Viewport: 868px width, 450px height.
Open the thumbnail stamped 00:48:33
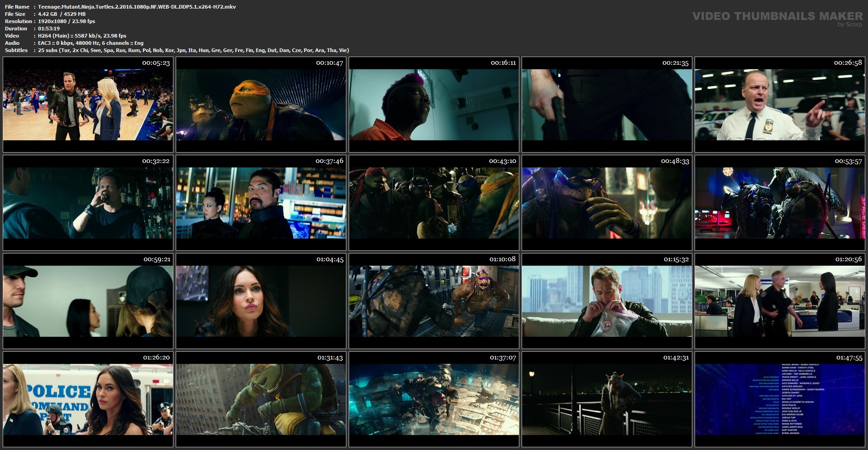point(607,203)
